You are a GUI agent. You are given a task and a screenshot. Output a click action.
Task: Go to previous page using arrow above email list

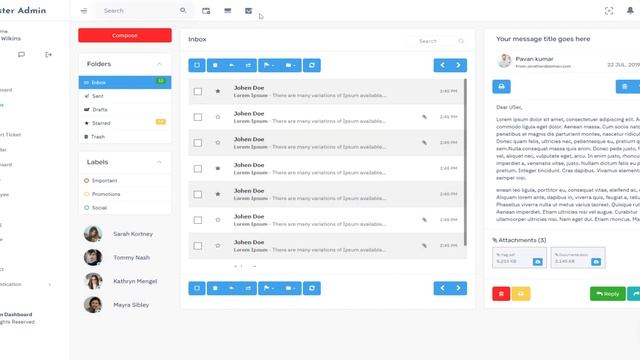point(442,65)
